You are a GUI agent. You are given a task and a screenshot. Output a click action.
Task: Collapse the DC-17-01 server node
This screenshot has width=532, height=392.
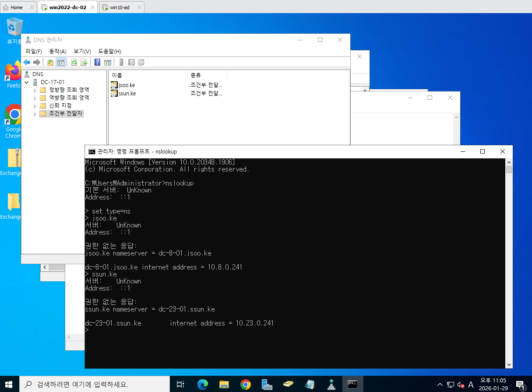[27, 82]
